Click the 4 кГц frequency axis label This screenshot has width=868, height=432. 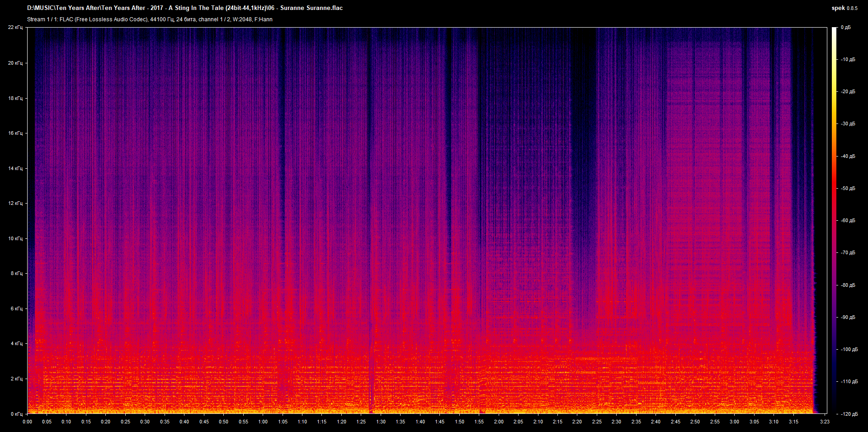(x=16, y=344)
